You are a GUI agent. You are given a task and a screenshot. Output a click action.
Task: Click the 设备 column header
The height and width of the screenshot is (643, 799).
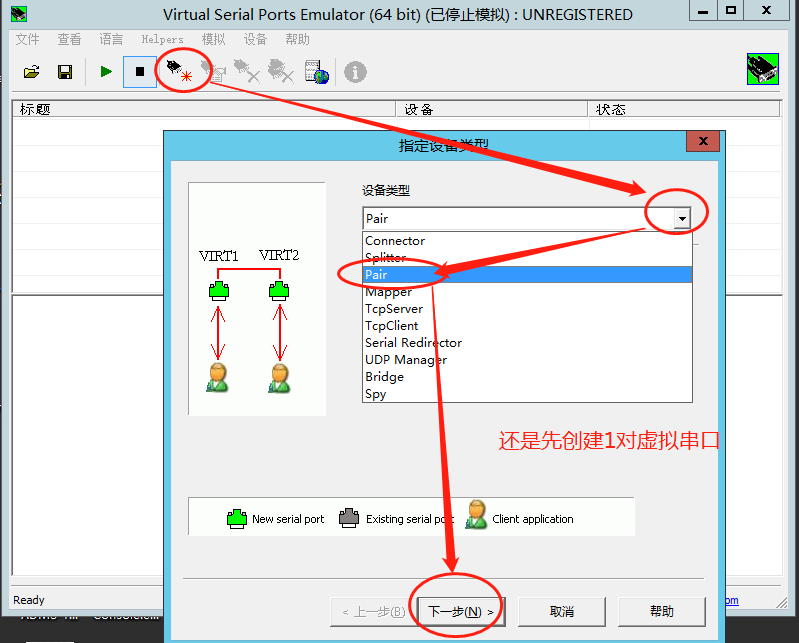click(492, 109)
